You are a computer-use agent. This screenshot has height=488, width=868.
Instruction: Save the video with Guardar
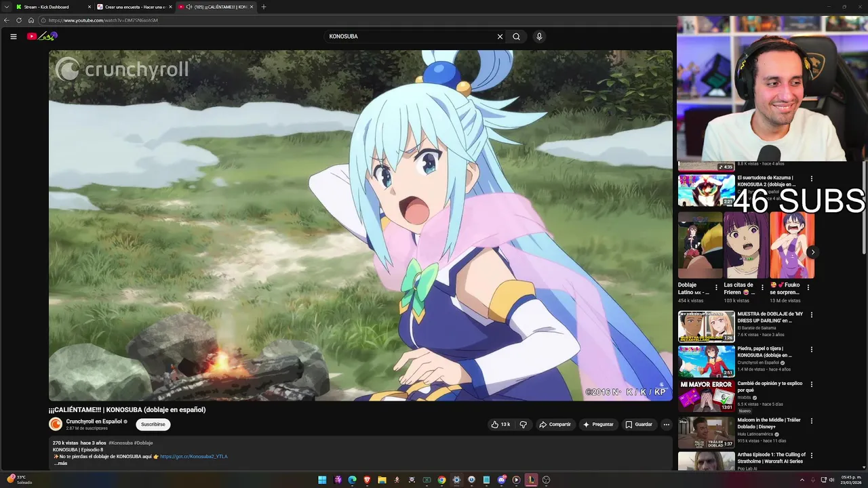[639, 424]
